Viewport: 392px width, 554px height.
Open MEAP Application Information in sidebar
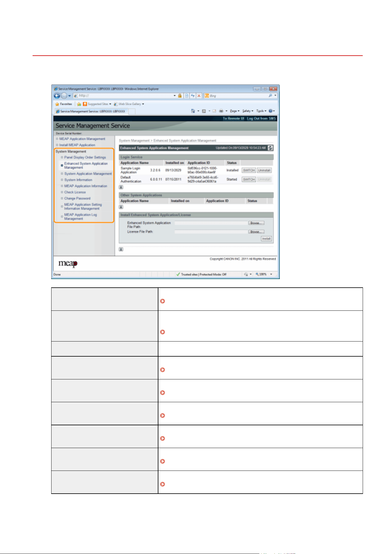click(x=86, y=186)
